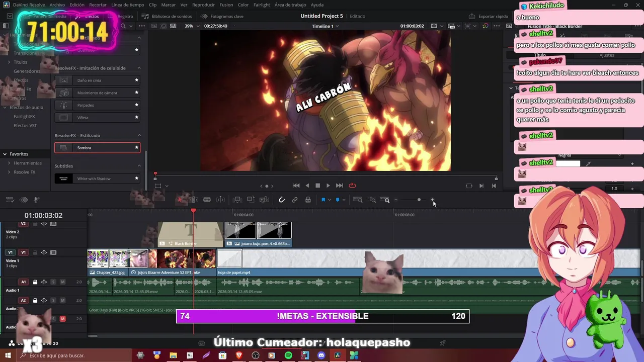Select Movimiento de cámara effect
The width and height of the screenshot is (644, 362).
coord(97,93)
